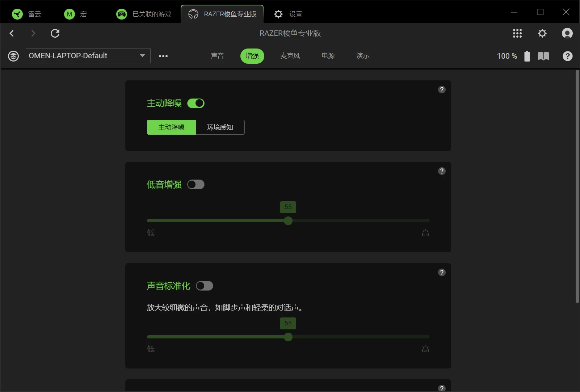Open the 宏 macro module icon

[x=69, y=14]
